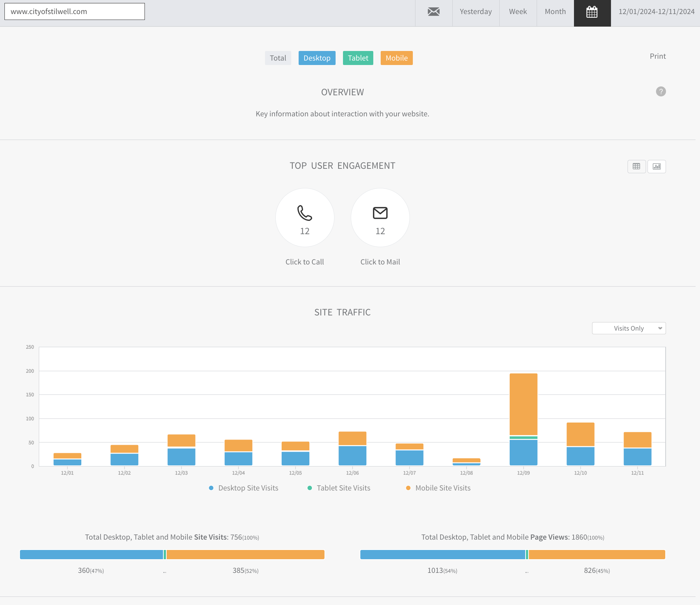Toggle the Tablet device filter

coord(358,58)
